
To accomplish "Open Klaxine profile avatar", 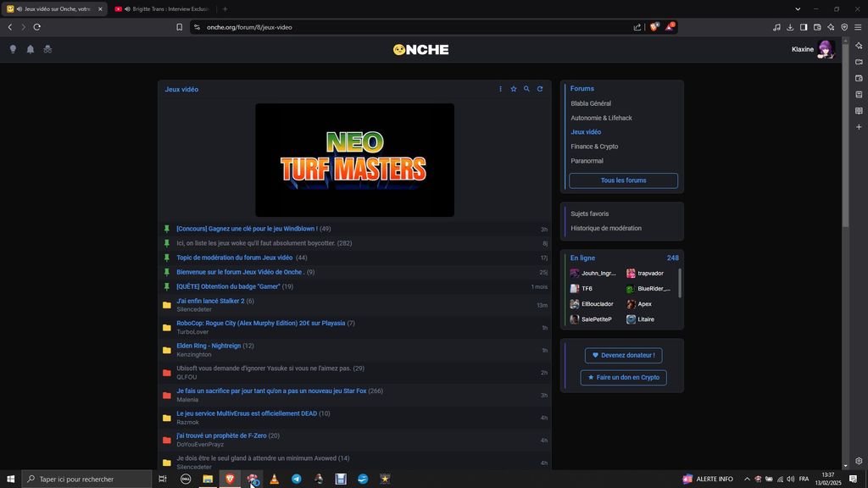I will pos(826,49).
